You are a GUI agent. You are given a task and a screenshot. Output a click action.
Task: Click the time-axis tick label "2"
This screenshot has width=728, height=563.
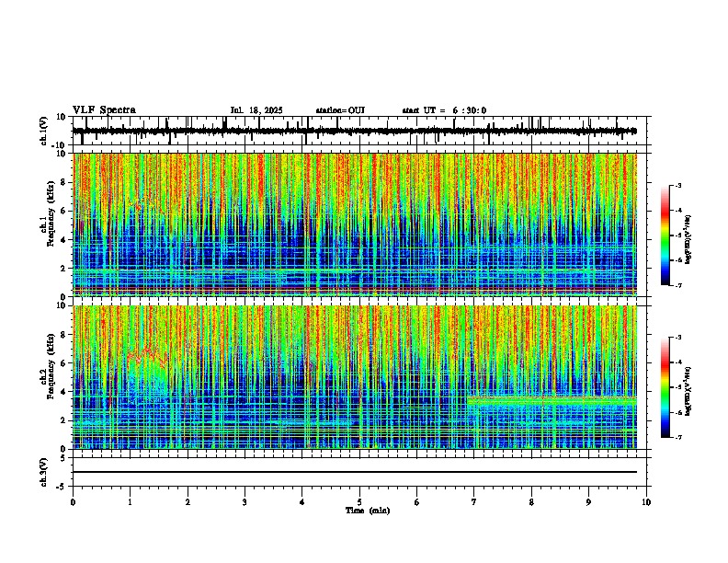188,502
